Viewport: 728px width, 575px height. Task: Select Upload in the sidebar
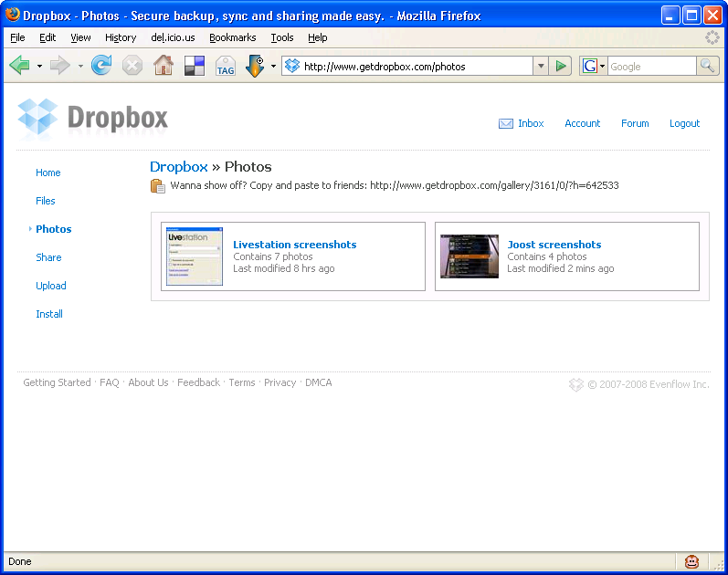coord(51,286)
